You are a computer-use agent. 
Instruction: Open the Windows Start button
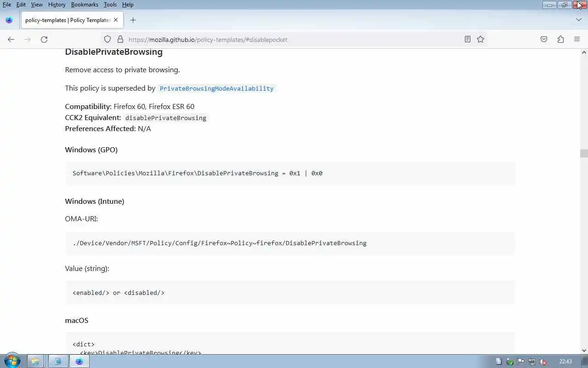(12, 361)
